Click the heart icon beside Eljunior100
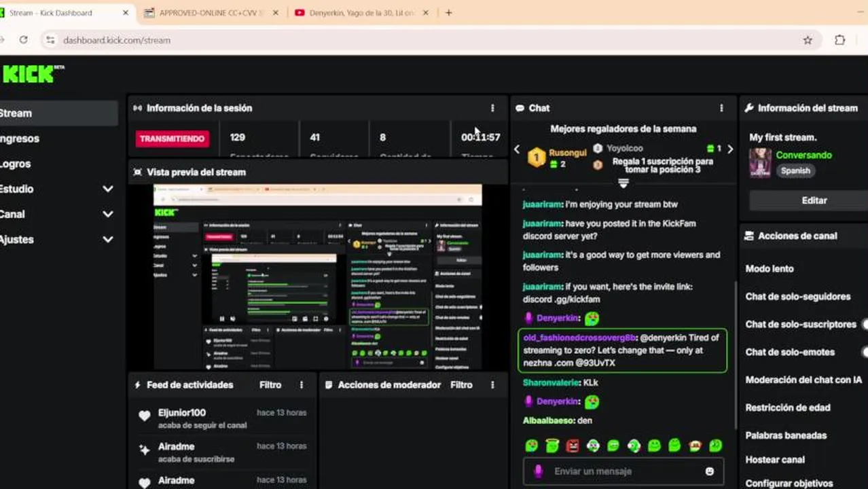 144,416
